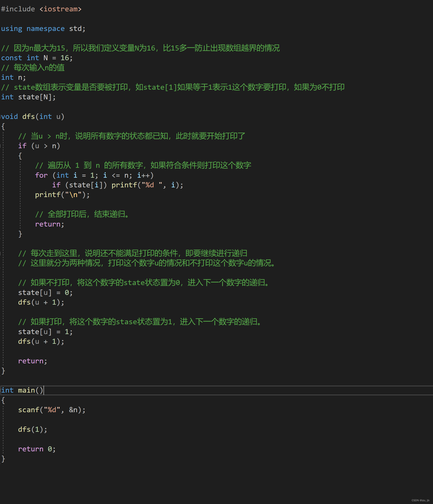This screenshot has height=504, width=433.
Task: Click the 'const int N = 16;' line
Action: pos(37,58)
